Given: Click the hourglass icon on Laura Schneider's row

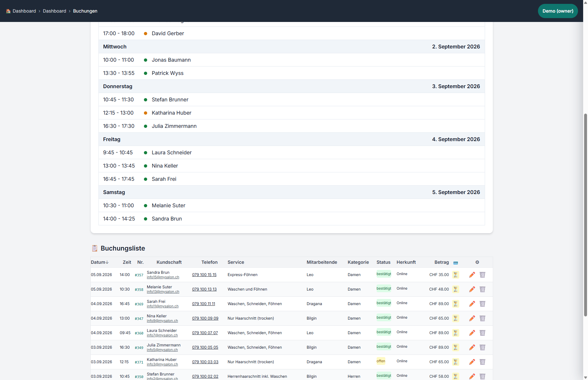Looking at the screenshot, I should (x=456, y=333).
